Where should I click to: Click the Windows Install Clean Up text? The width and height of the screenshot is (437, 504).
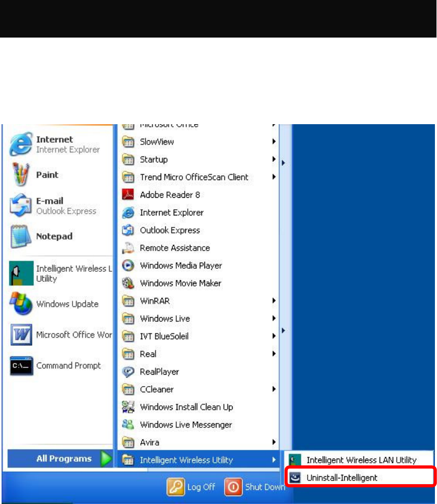186,407
